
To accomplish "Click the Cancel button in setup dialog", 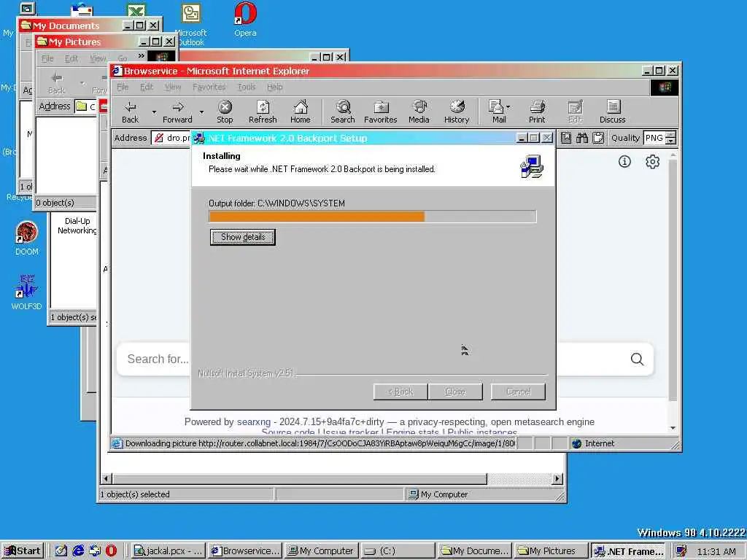I will coord(519,392).
